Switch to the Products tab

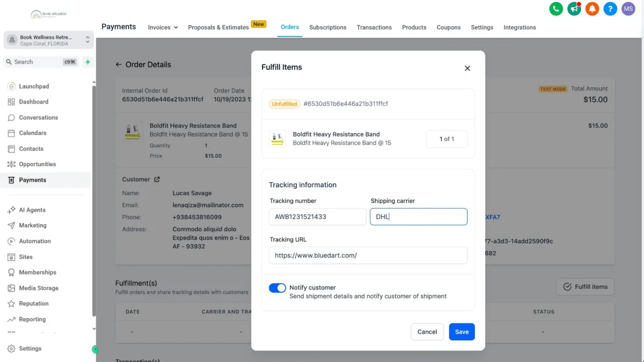(x=414, y=27)
